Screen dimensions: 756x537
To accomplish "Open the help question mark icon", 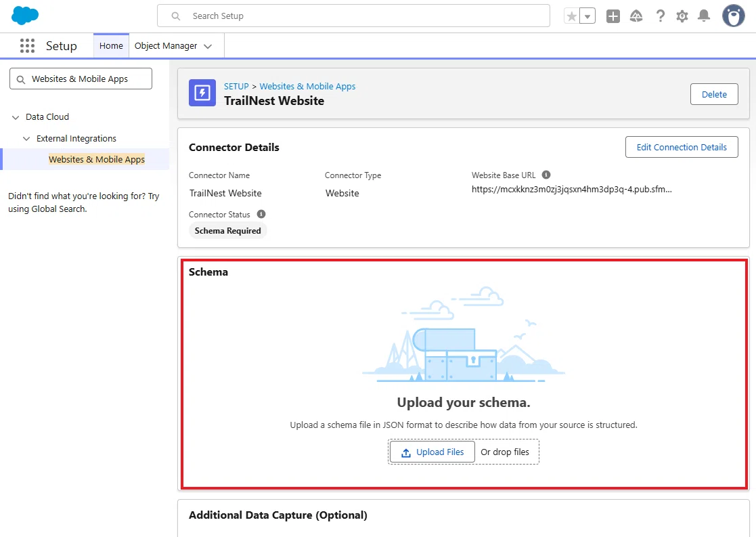I will tap(661, 16).
